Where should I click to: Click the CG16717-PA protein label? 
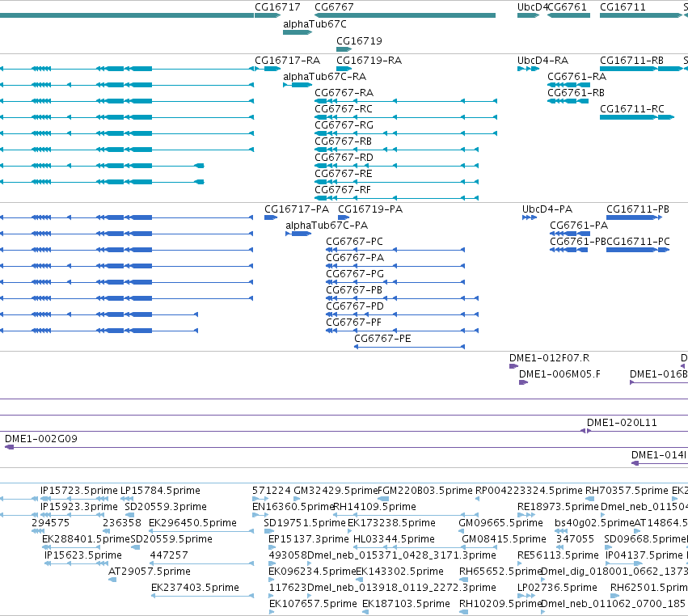pos(297,209)
